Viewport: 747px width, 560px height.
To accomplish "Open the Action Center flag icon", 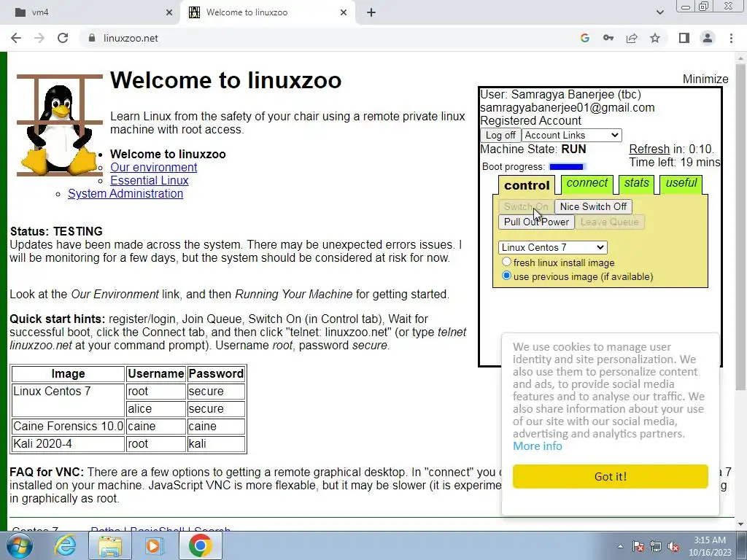I will pos(638,546).
